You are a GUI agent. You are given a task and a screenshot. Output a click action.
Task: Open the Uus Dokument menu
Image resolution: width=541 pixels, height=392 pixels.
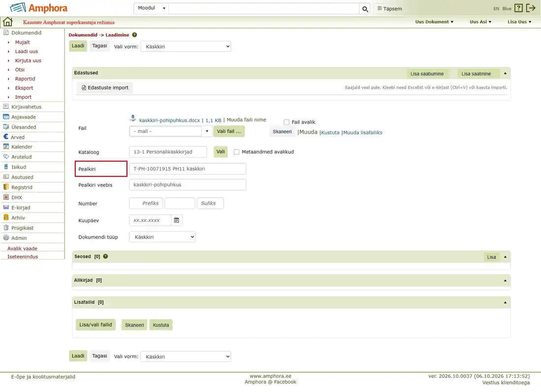click(434, 22)
